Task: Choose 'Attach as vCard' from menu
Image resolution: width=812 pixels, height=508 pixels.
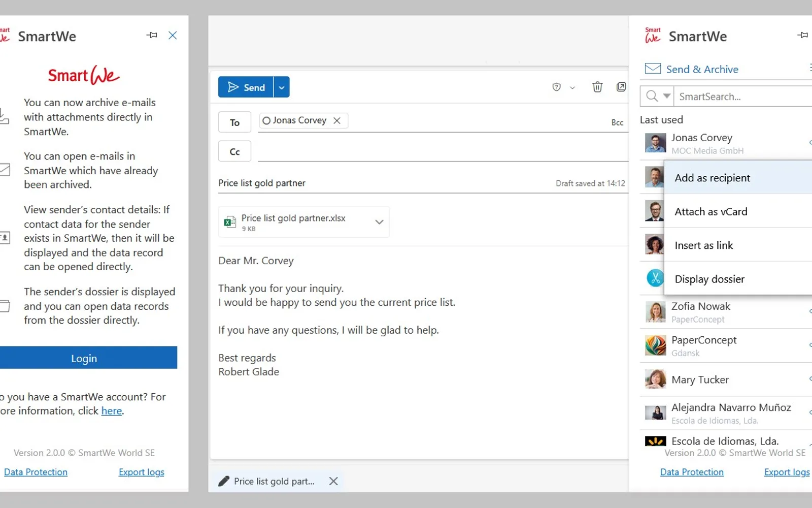Action: tap(738, 211)
